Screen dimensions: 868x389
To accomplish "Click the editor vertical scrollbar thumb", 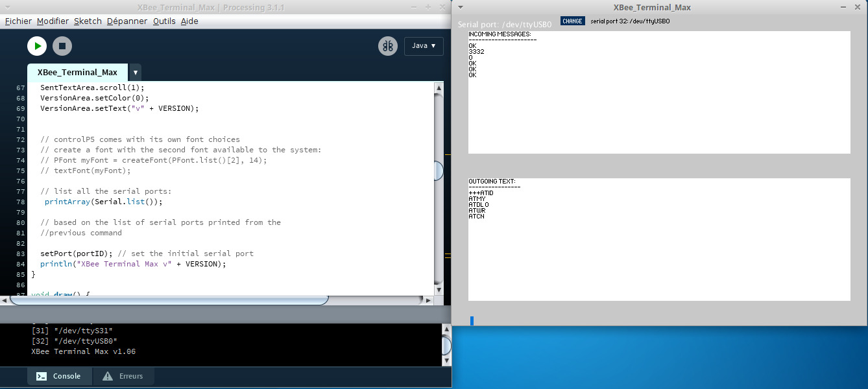I will (x=439, y=170).
